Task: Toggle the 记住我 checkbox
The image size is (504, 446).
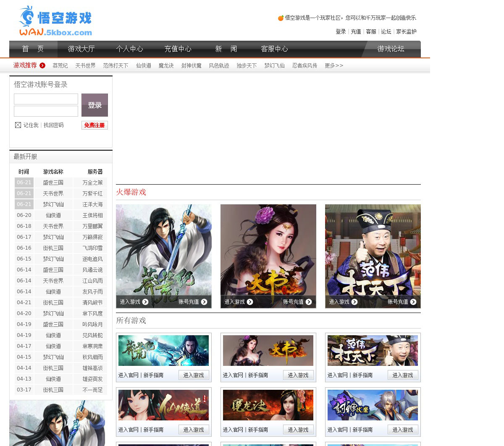Action: coord(18,125)
